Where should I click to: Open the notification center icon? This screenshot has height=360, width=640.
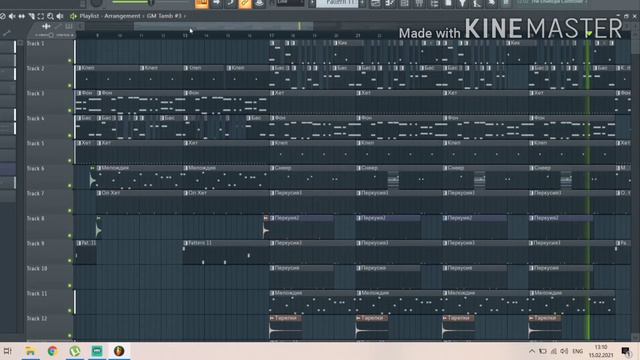pos(625,351)
